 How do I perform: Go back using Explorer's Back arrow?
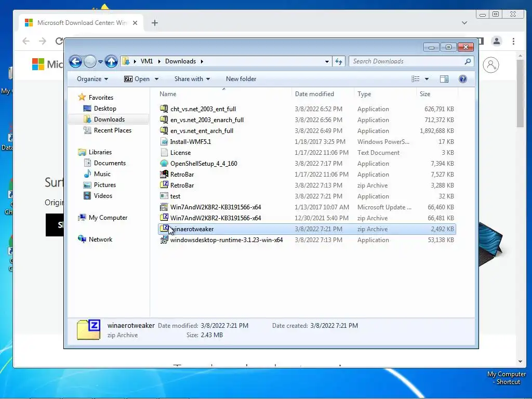tap(75, 61)
